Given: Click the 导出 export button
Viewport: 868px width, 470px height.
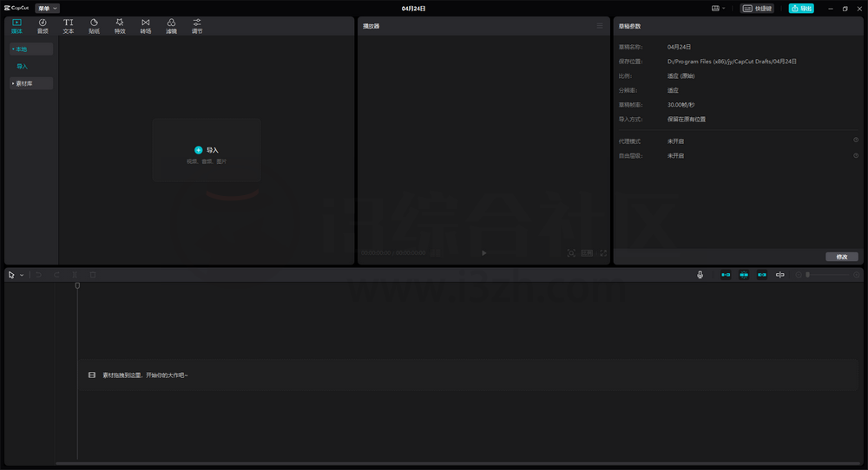Looking at the screenshot, I should (801, 9).
